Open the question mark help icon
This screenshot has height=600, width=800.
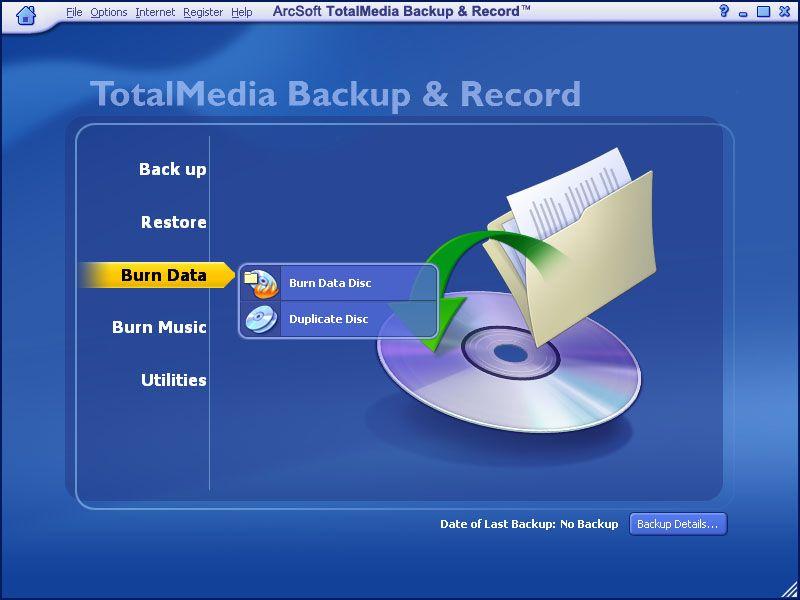coord(723,11)
